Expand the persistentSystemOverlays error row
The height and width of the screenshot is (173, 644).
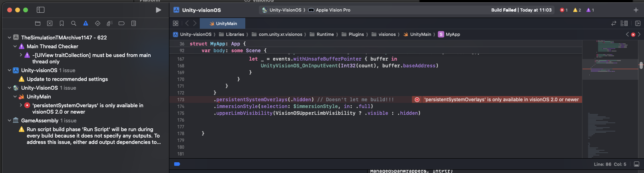(21, 105)
